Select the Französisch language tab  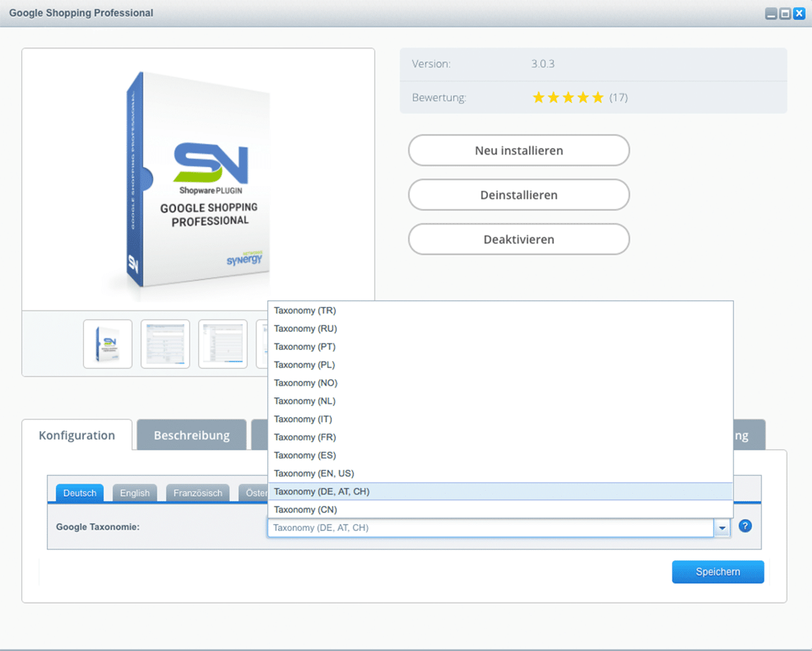click(197, 493)
